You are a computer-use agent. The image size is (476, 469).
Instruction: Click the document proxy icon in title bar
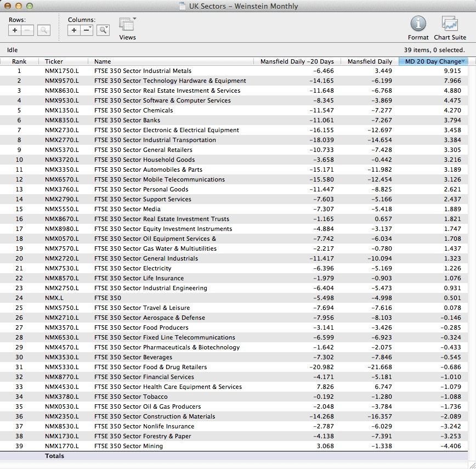coord(182,7)
